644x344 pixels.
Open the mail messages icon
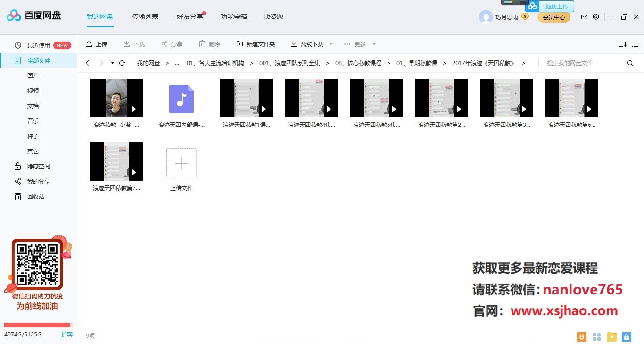[x=584, y=17]
